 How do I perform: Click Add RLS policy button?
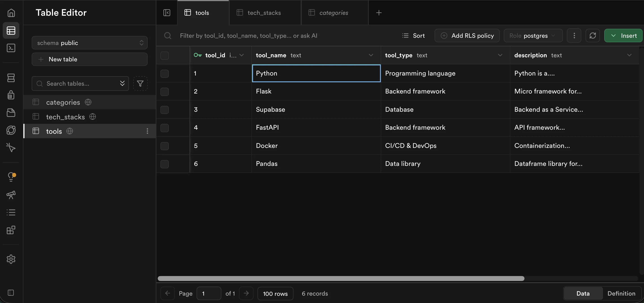coord(467,36)
